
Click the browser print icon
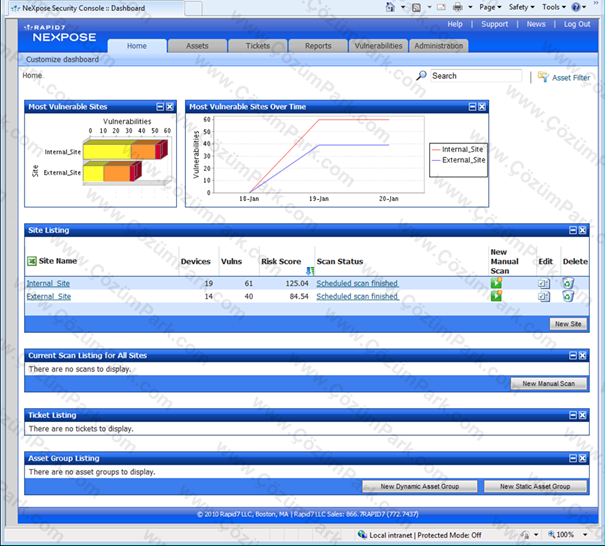tap(458, 7)
